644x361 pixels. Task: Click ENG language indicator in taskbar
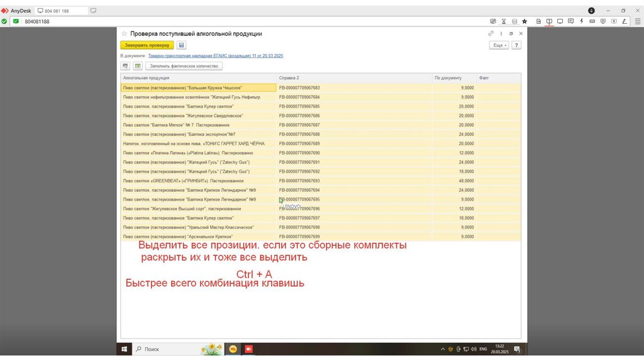tap(484, 349)
